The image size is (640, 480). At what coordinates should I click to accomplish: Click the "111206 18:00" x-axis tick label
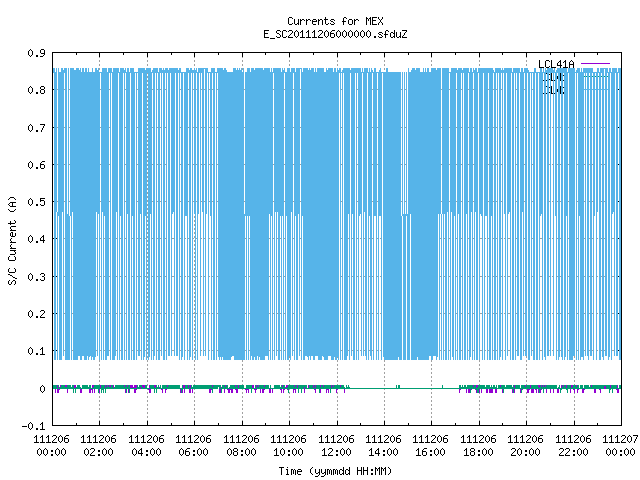[x=478, y=446]
